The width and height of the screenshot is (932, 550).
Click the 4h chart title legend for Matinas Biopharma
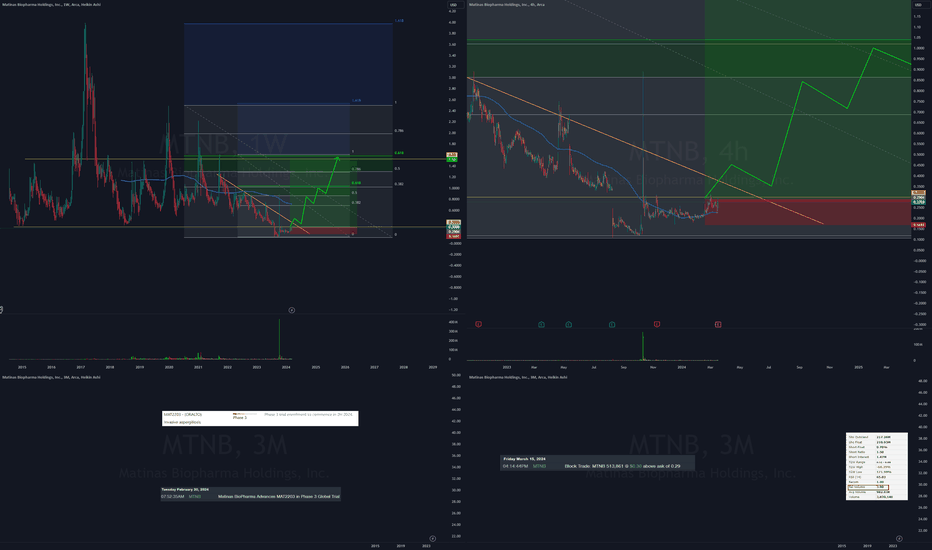click(506, 5)
